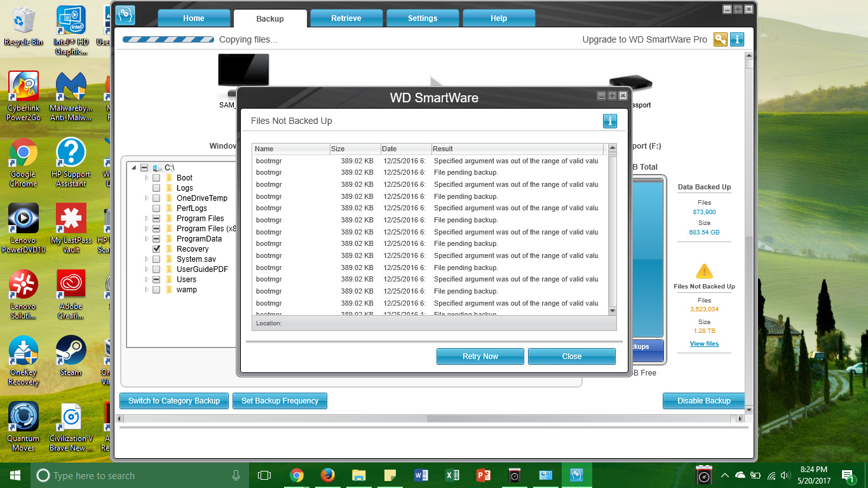This screenshot has width=868, height=488.
Task: Open Malwarebytes Anti-Malware desktop shortcut
Action: coord(71,96)
